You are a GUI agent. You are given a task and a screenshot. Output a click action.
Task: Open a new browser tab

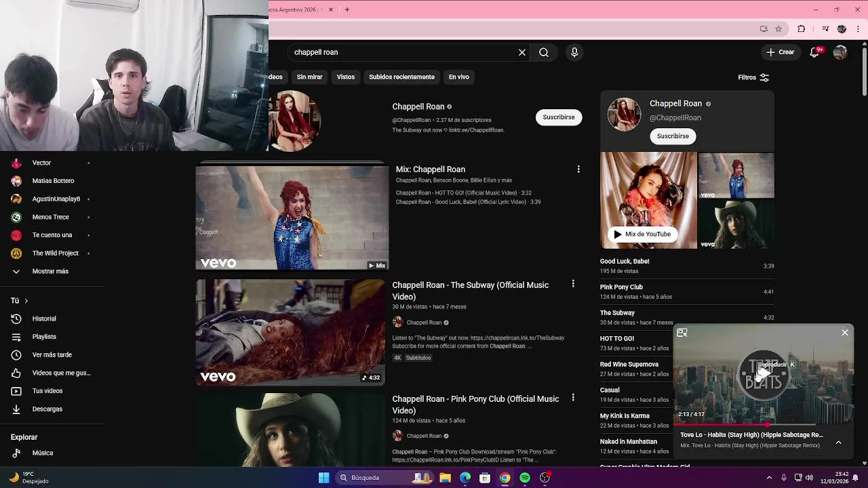(347, 9)
